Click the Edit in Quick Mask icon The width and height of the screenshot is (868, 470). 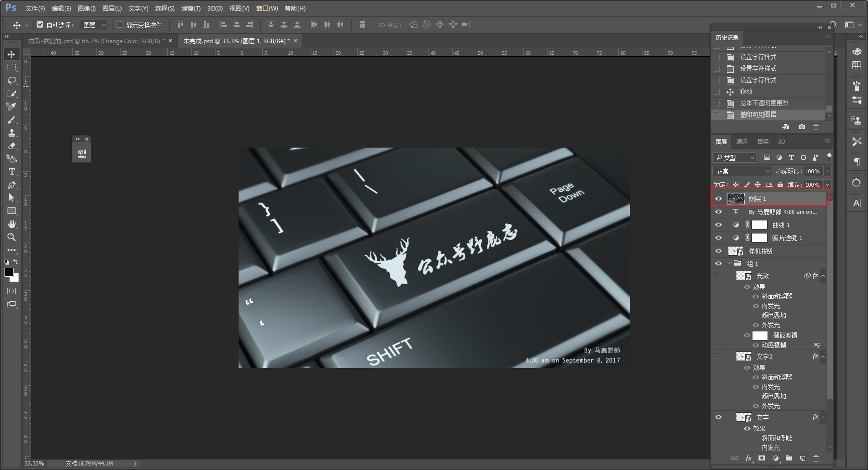pos(11,291)
